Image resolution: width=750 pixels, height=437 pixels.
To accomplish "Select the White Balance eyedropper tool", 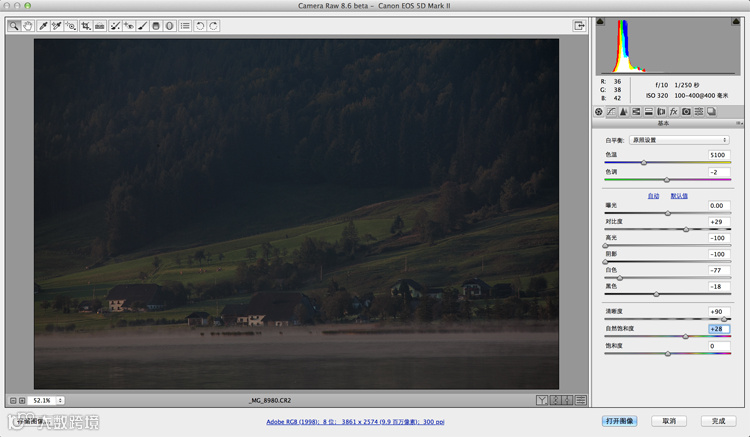I will point(43,26).
